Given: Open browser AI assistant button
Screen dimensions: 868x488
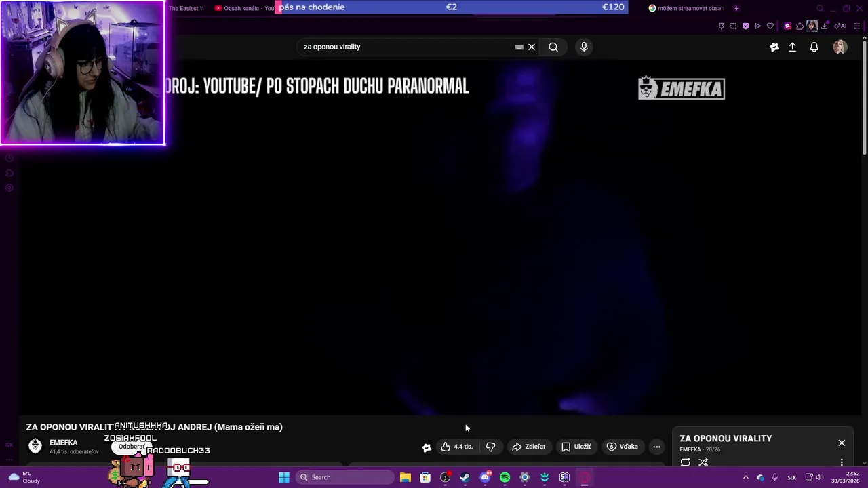Looking at the screenshot, I should tap(841, 26).
